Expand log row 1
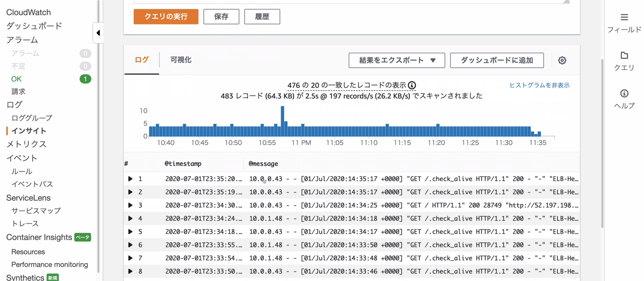This screenshot has width=644, height=281. [130, 179]
